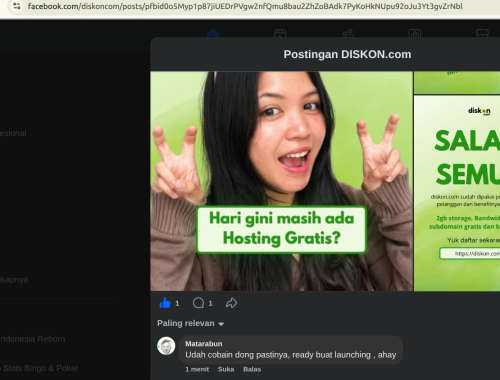Click the blue thumbs-up like icon

pos(165,303)
